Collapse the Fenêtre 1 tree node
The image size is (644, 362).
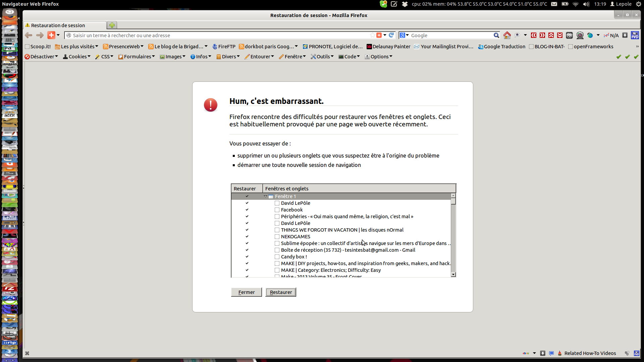tap(265, 196)
